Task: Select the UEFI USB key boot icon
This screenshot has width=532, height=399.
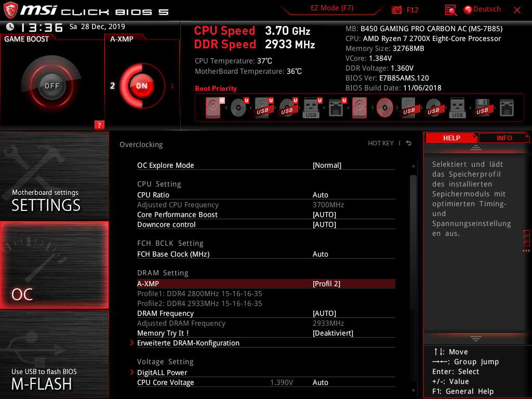Action: pyautogui.click(x=312, y=108)
